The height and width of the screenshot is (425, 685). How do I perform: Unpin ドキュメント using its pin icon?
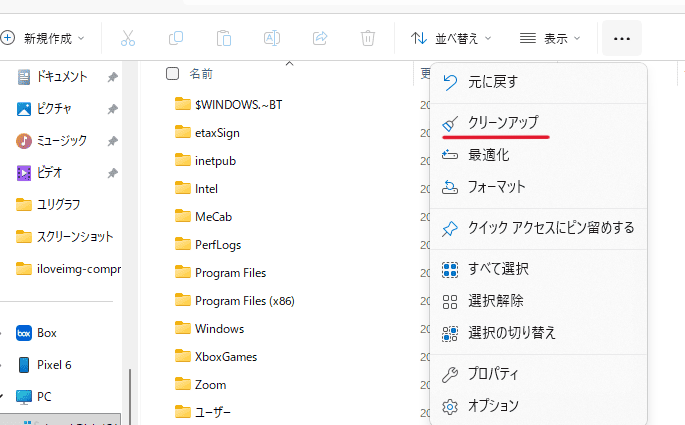coord(113,77)
